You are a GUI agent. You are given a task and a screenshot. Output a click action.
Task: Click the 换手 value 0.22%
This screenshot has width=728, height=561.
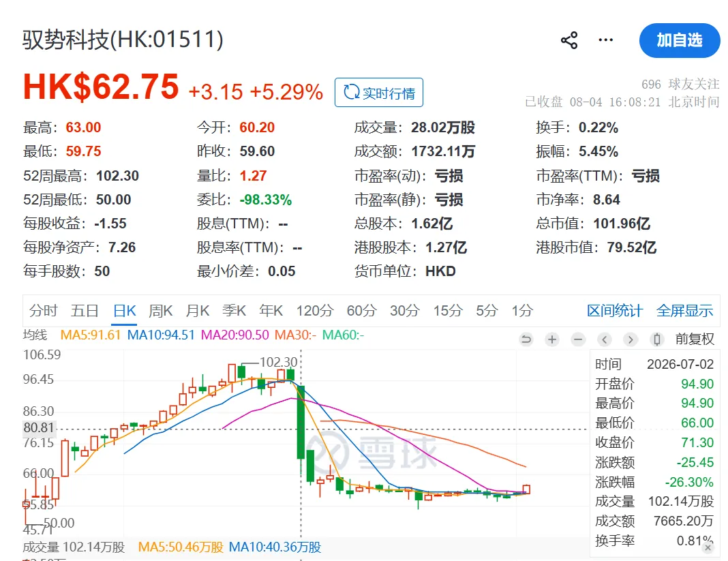[x=598, y=127]
